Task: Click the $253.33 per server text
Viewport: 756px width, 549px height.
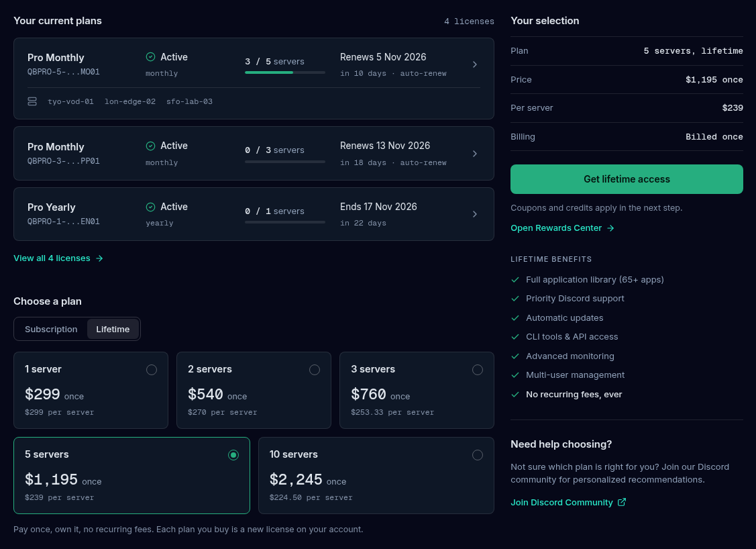Action: 392,412
